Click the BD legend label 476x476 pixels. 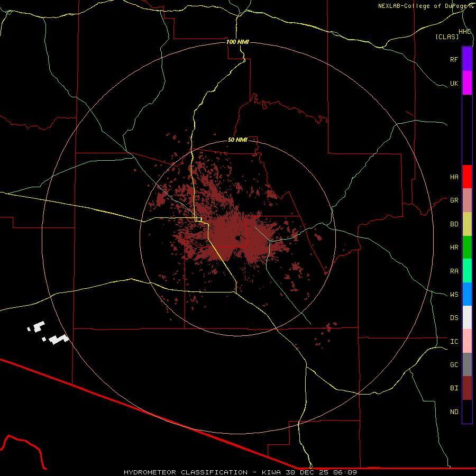coord(454,224)
